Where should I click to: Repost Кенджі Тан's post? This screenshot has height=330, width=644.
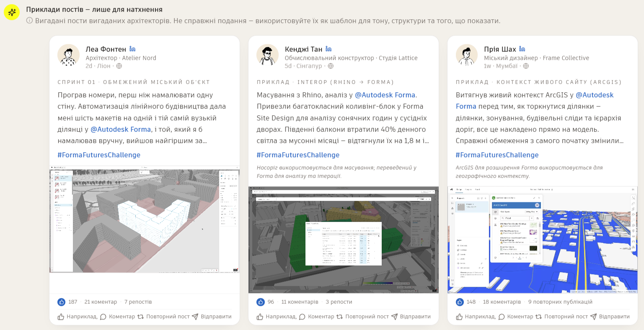coord(362,317)
